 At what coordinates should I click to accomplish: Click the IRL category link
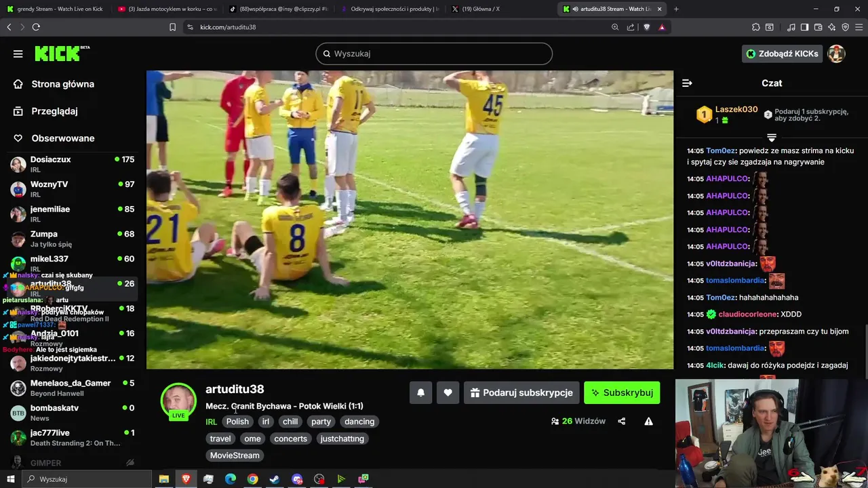coord(212,422)
